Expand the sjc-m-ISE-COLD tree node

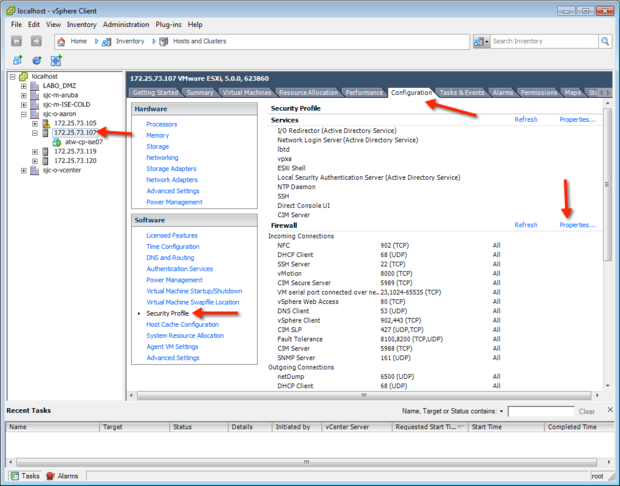(24, 105)
